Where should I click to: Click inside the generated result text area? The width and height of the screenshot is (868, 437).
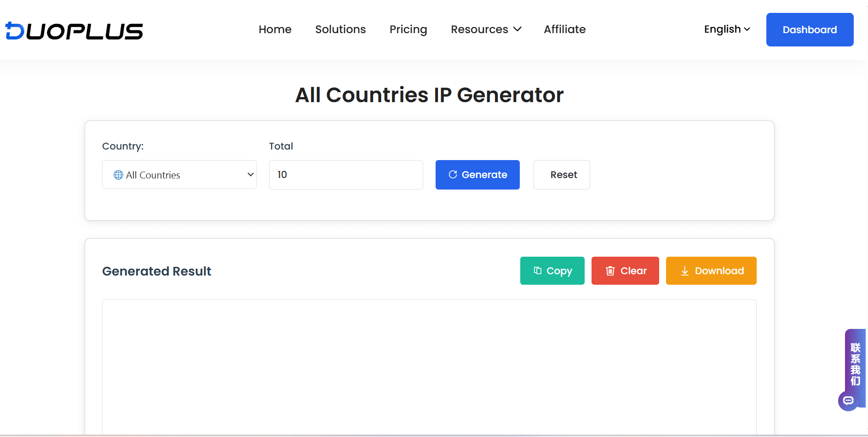(429, 367)
